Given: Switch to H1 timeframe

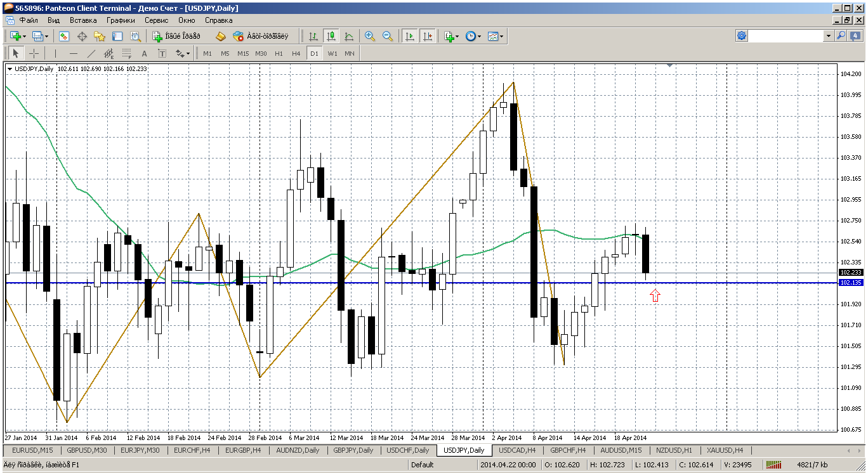Looking at the screenshot, I should (x=279, y=53).
